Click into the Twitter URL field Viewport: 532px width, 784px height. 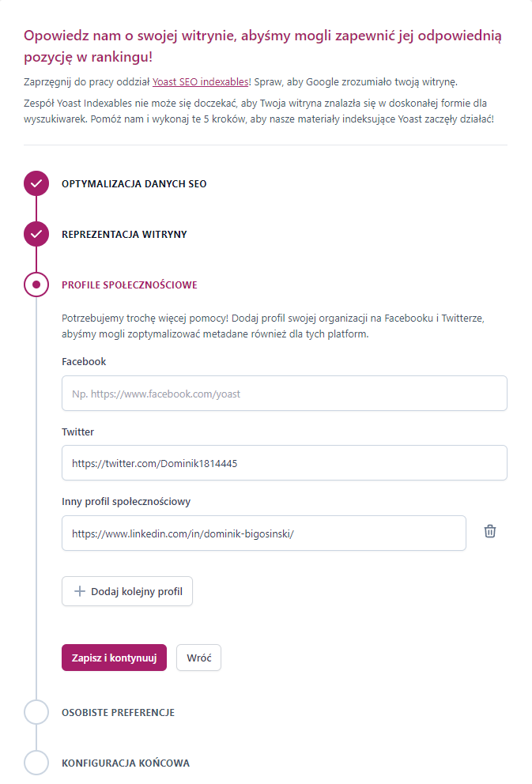point(285,463)
